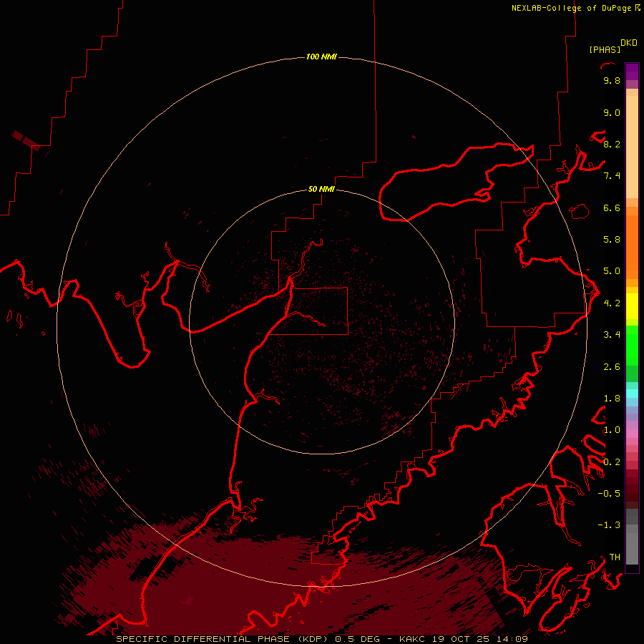644x644 pixels.
Task: Click the 50 NMI range ring label
Action: point(321,189)
